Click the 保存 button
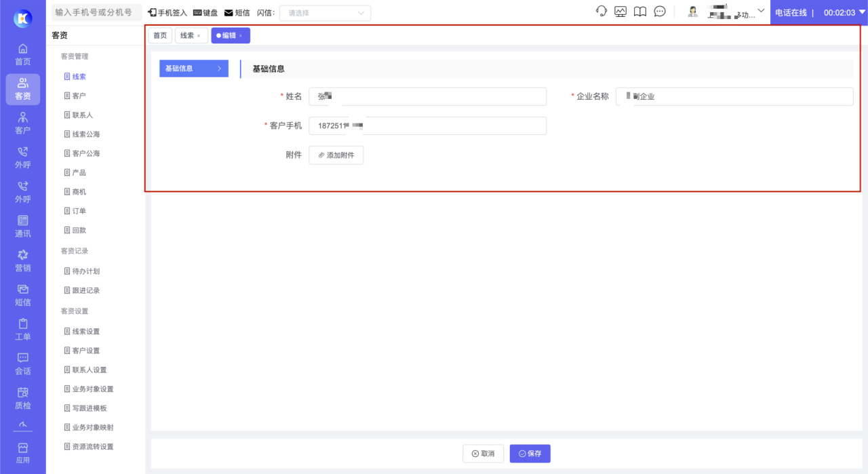This screenshot has height=474, width=868. (530, 454)
